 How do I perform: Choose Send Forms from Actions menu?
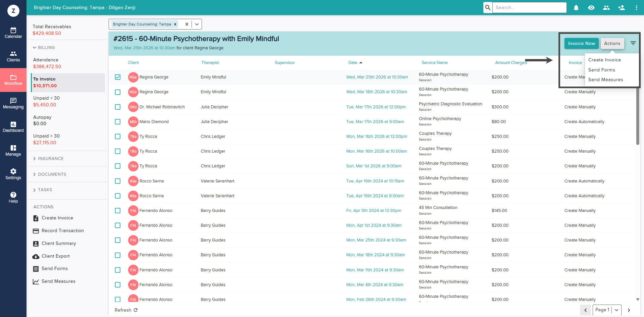click(601, 70)
